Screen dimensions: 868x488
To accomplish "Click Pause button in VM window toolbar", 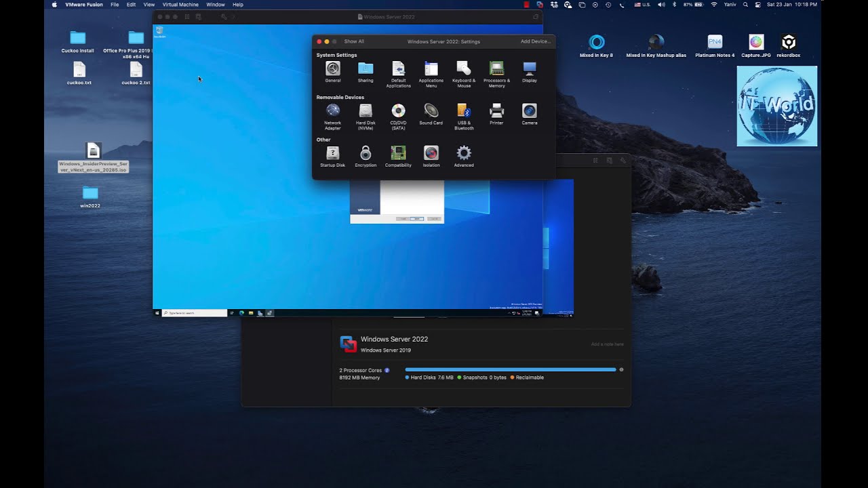I will coord(186,16).
